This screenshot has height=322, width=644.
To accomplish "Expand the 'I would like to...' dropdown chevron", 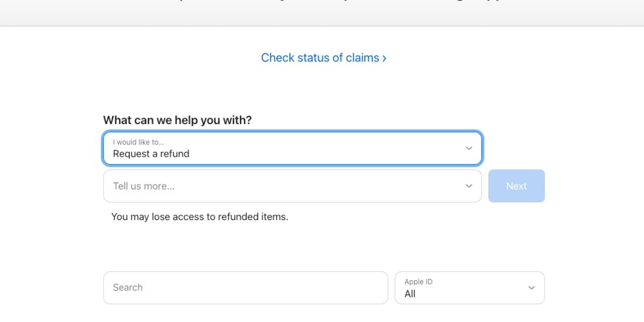I will pyautogui.click(x=469, y=148).
